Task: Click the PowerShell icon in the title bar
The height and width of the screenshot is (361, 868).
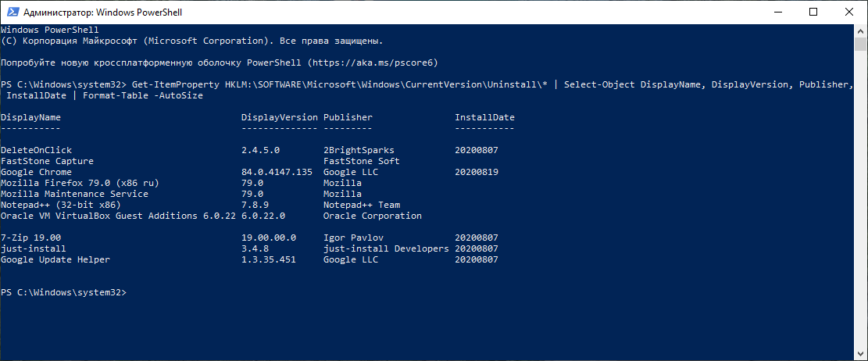Action: pos(13,13)
